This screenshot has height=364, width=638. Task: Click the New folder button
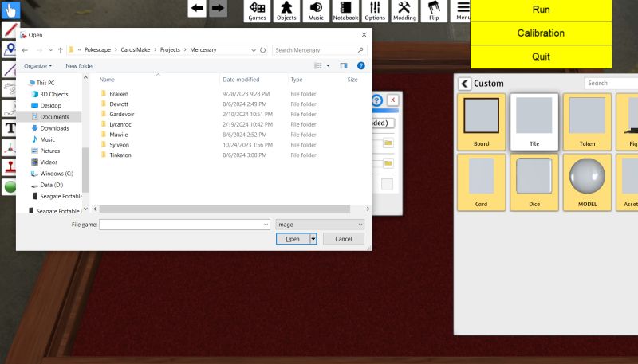pyautogui.click(x=80, y=66)
